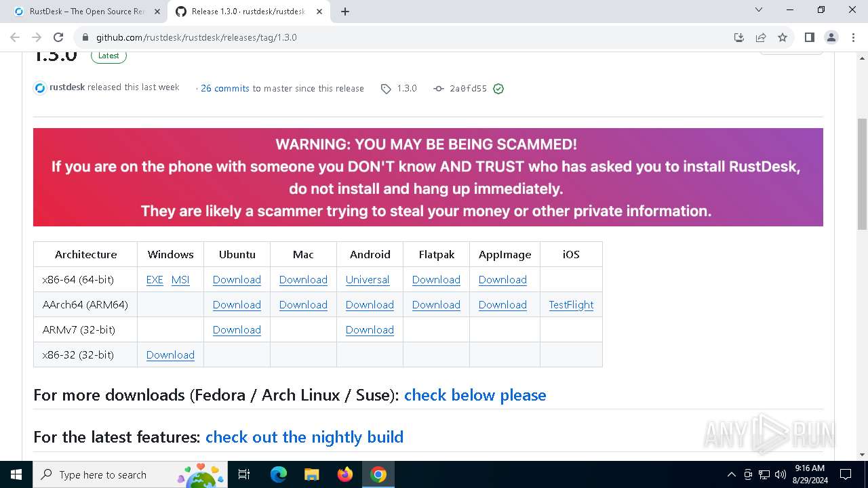The width and height of the screenshot is (868, 488).
Task: Download Mac x86-64 build
Action: tap(303, 280)
